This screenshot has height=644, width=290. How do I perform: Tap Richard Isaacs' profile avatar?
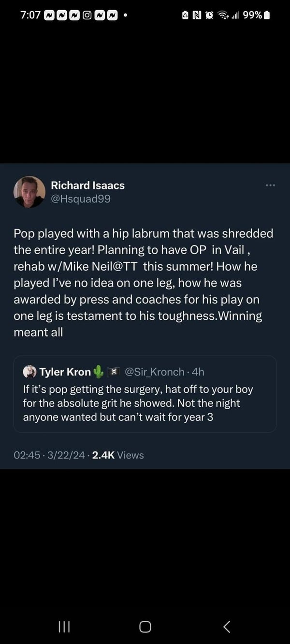pyautogui.click(x=29, y=192)
